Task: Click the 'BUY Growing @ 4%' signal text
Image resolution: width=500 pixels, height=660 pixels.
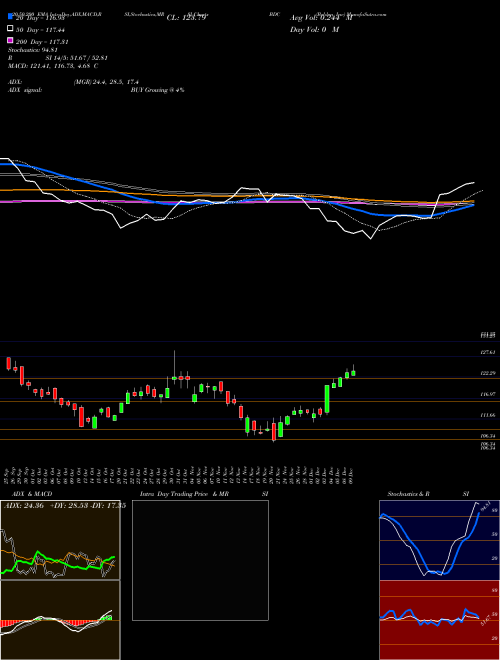Action: coord(157,90)
